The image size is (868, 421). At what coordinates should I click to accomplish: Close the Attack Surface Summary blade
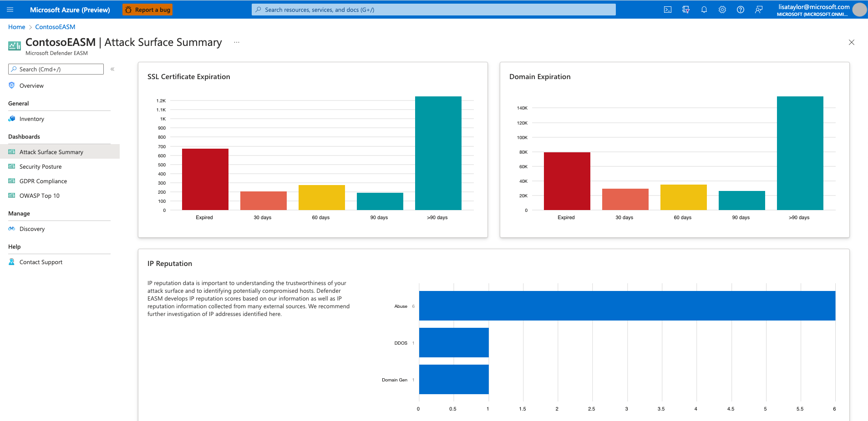tap(852, 42)
